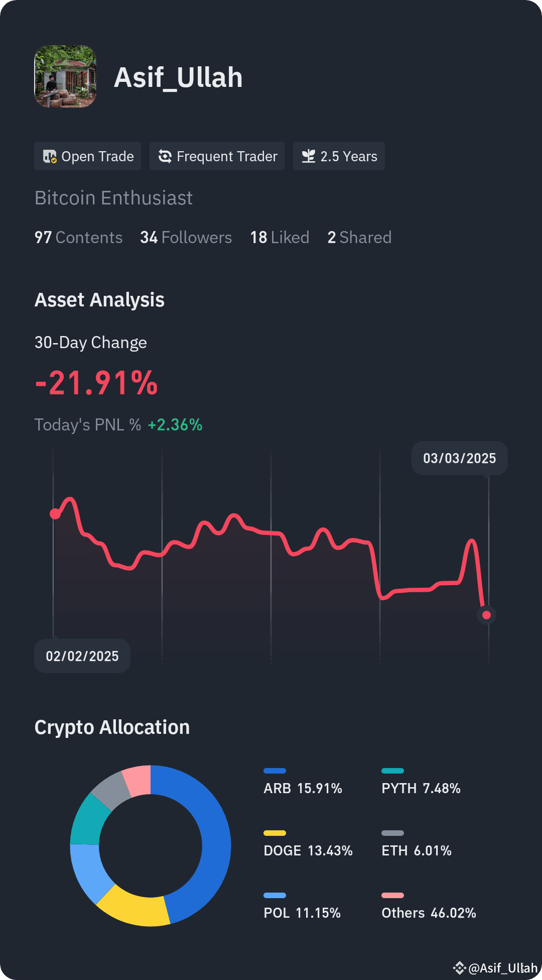The height and width of the screenshot is (980, 542).
Task: View the 34 Followers count
Action: tap(186, 237)
